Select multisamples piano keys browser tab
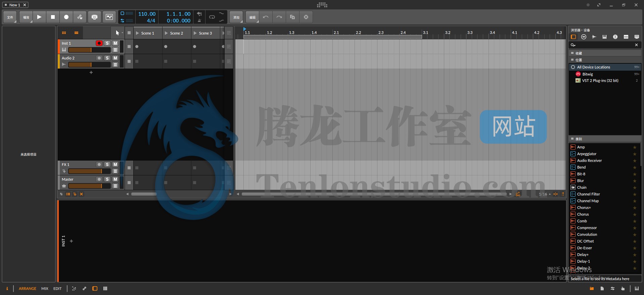 tap(604, 37)
